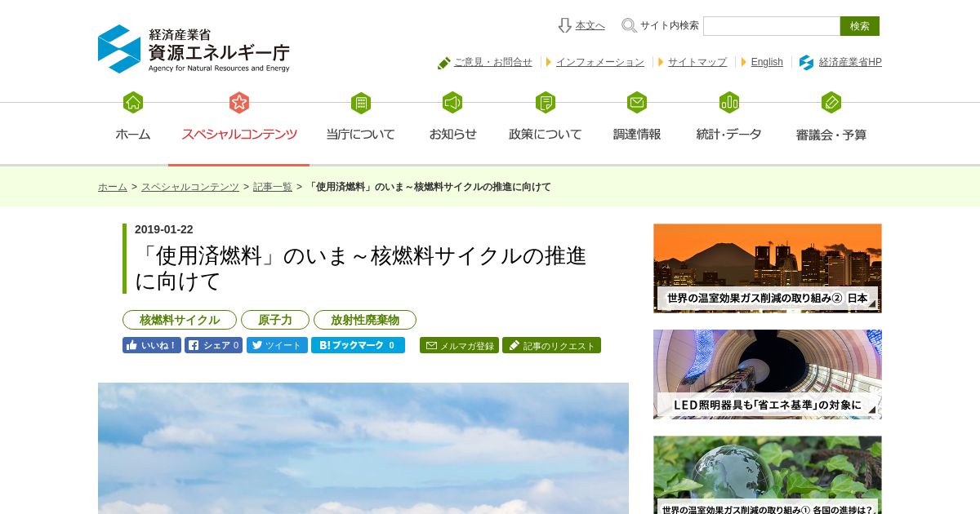980x514 pixels.
Task: Jump to main content via 本文へ link
Action: (590, 25)
